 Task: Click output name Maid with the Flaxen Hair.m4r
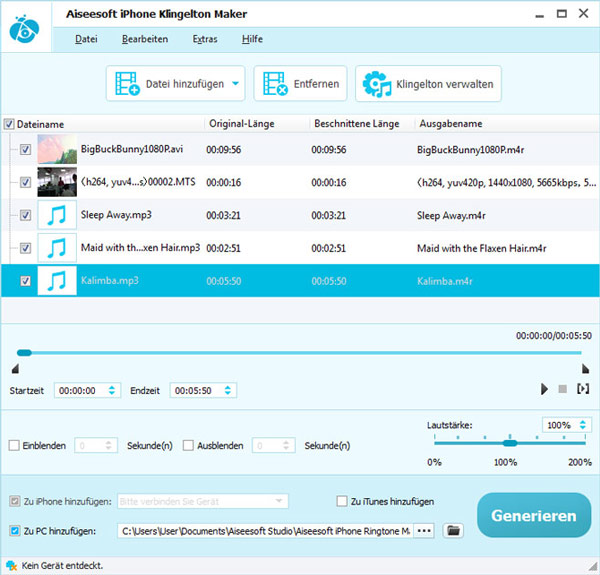coord(481,248)
